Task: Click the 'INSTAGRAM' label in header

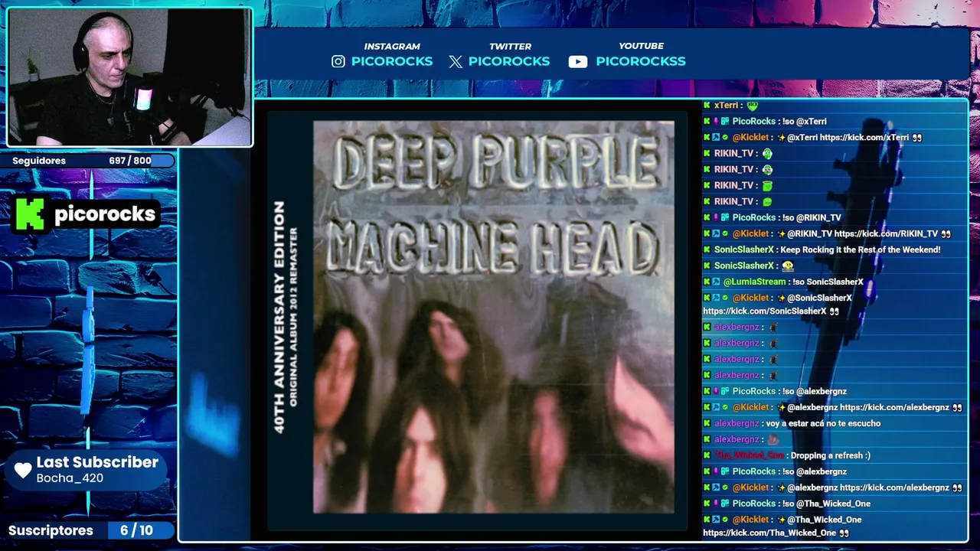Action: tap(392, 47)
